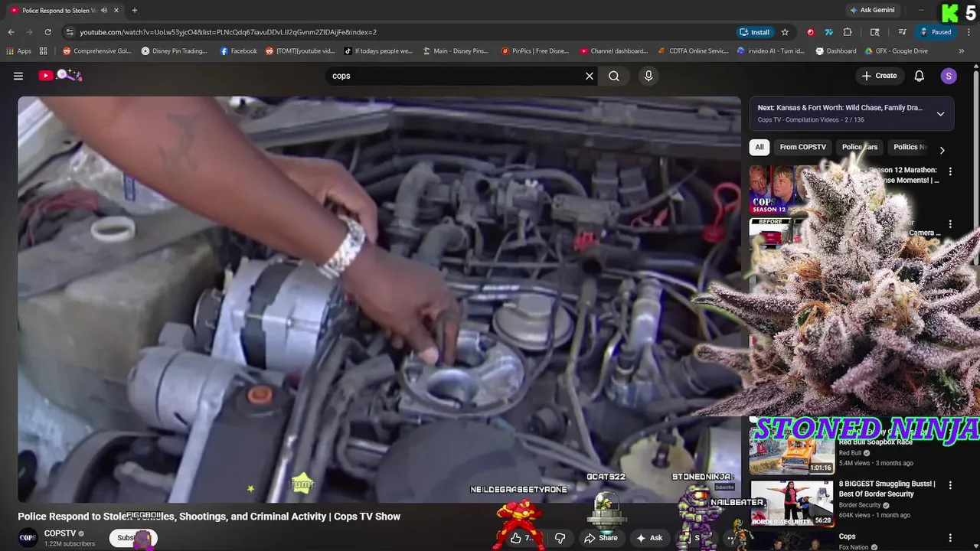Image resolution: width=980 pixels, height=551 pixels.
Task: Close the Police Respond YouTube tab
Action: 116,11
